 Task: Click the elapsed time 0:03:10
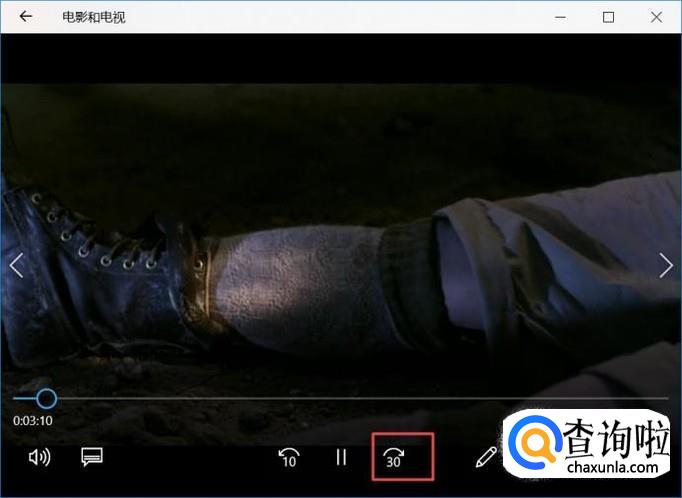click(x=33, y=421)
